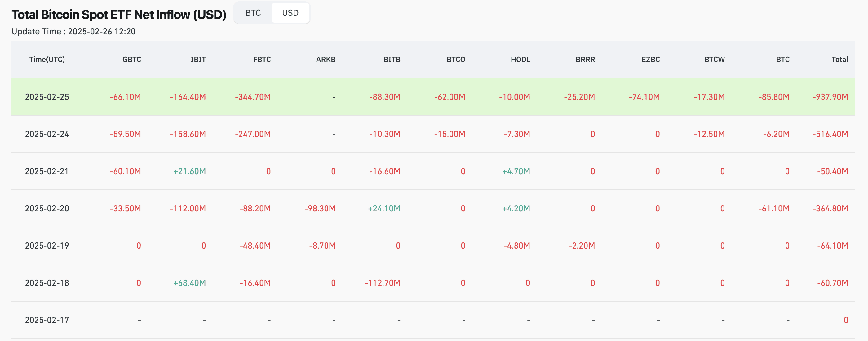Click the BRRR column header
This screenshot has width=868, height=341.
tap(585, 60)
